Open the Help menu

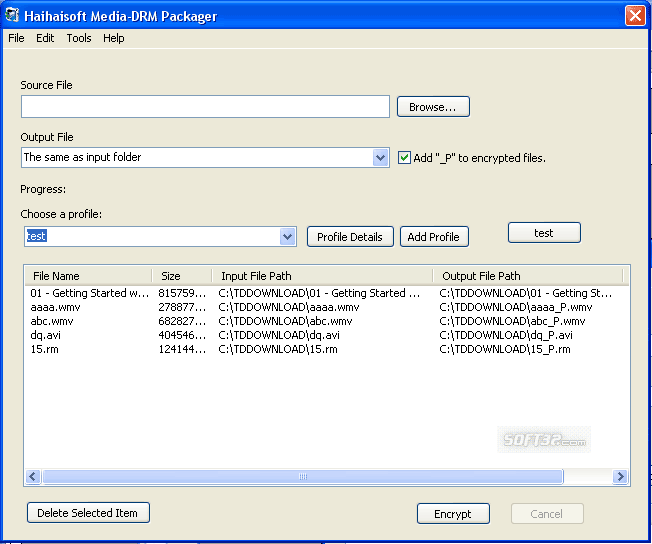[114, 38]
